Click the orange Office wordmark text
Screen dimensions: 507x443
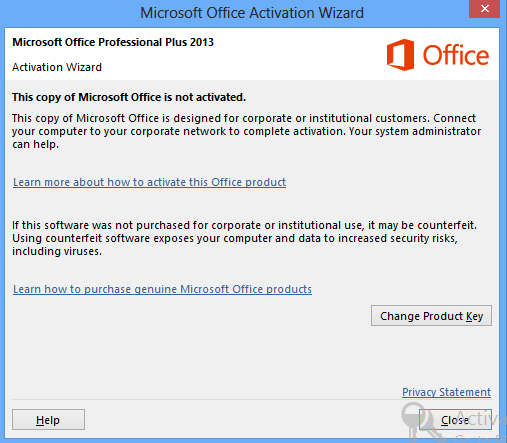click(456, 55)
